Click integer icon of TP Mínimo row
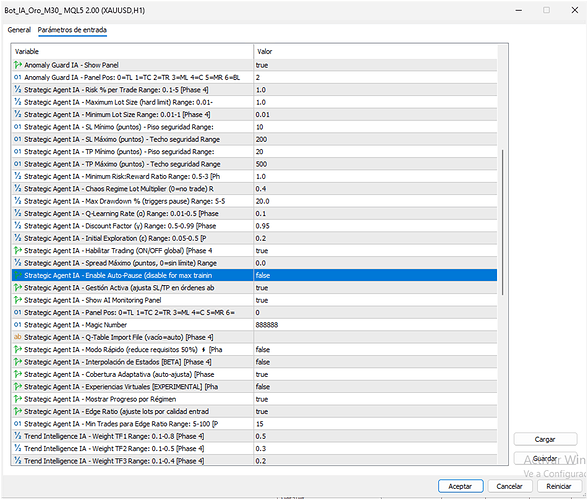587x500 pixels. pos(18,151)
